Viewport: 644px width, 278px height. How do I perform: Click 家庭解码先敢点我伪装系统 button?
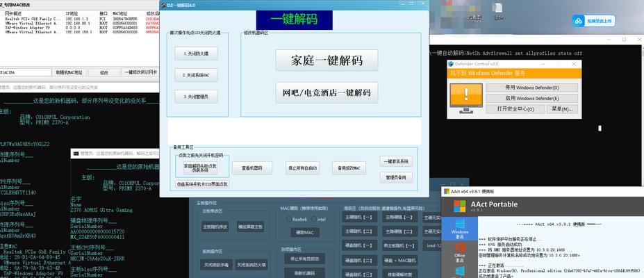point(200,167)
